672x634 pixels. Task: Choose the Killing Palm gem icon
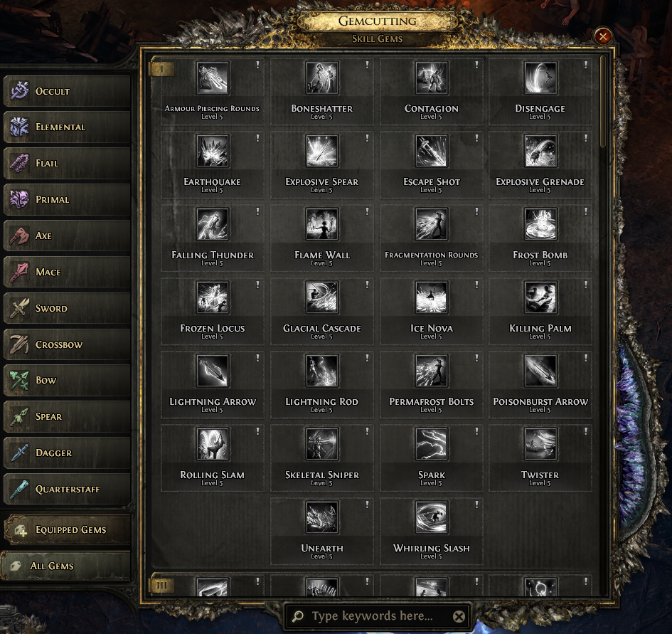[x=541, y=297]
